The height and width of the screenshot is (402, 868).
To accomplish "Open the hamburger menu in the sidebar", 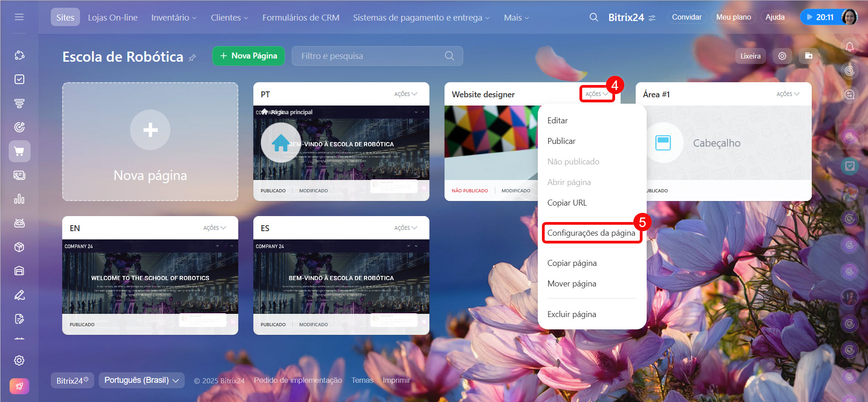I will [x=19, y=17].
